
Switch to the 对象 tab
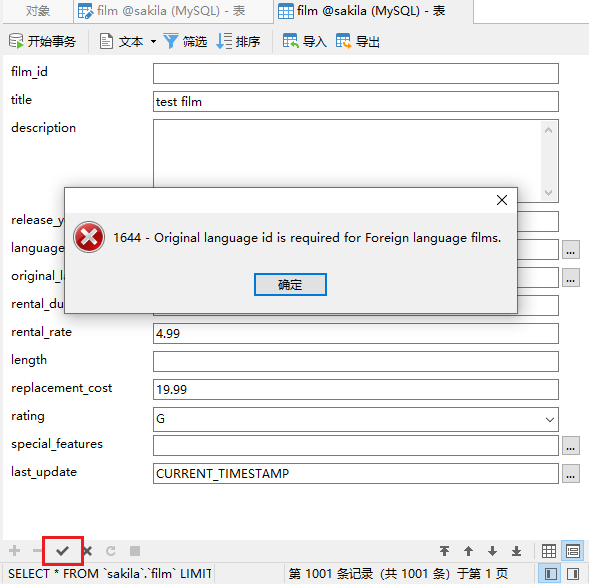[x=38, y=11]
